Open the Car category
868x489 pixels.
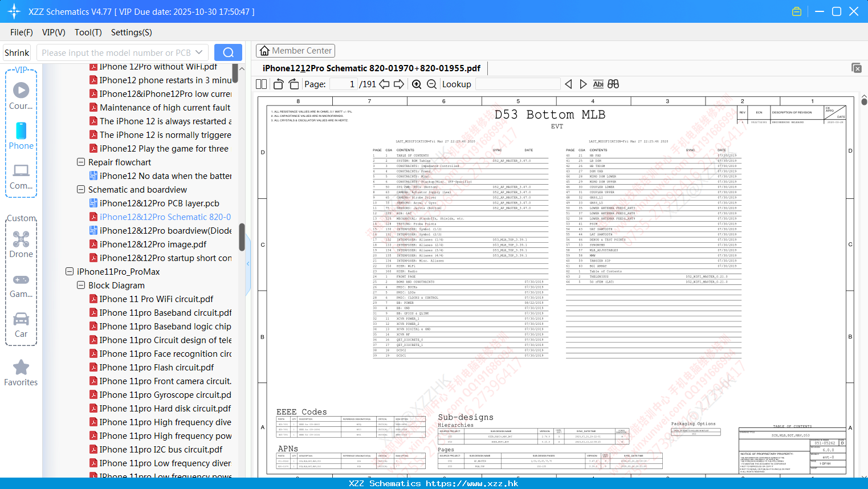(21, 319)
